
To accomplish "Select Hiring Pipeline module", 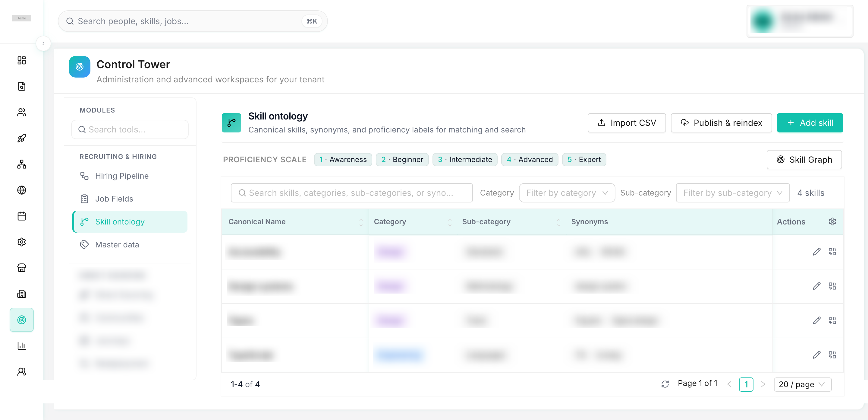I will [x=130, y=176].
